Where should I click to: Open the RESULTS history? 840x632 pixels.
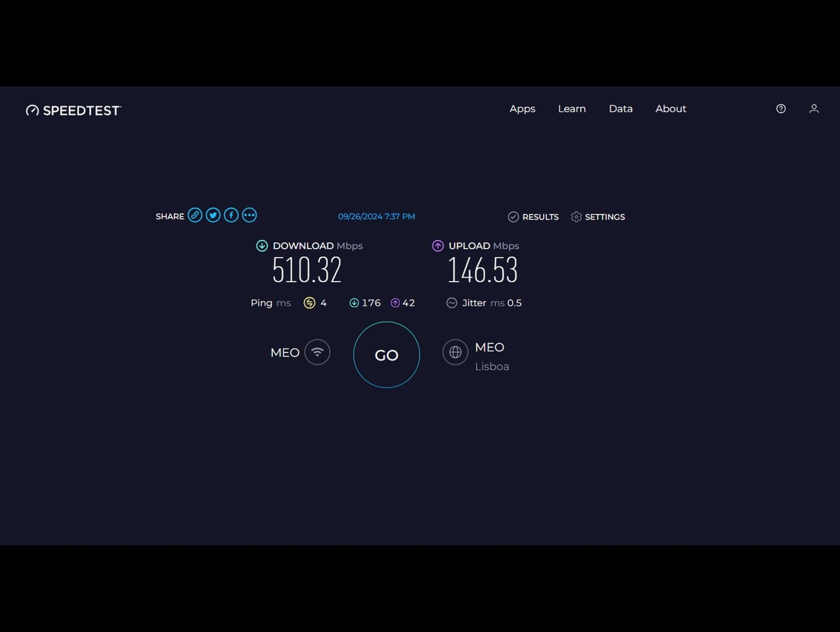pos(533,217)
